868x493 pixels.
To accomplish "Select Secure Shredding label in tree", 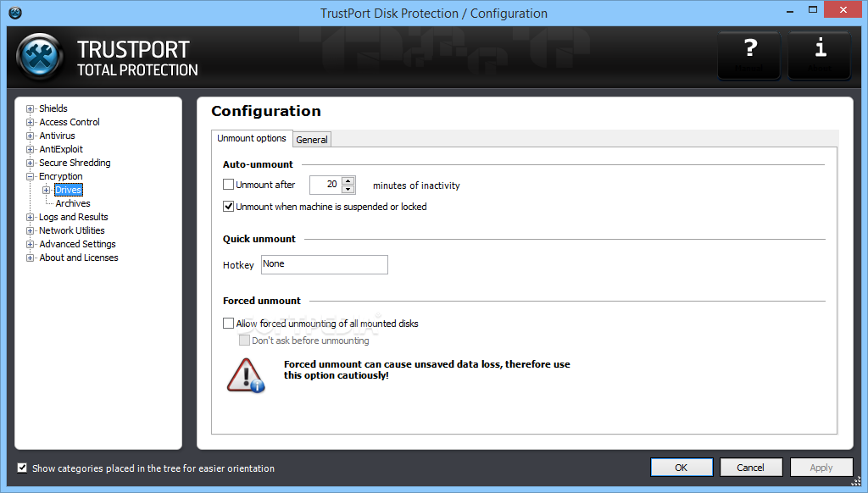I will click(75, 163).
